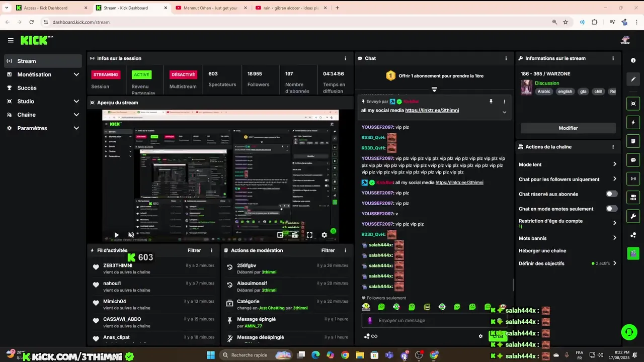
Task: Open Informations sur le stream three-dot menu
Action: coord(613,58)
